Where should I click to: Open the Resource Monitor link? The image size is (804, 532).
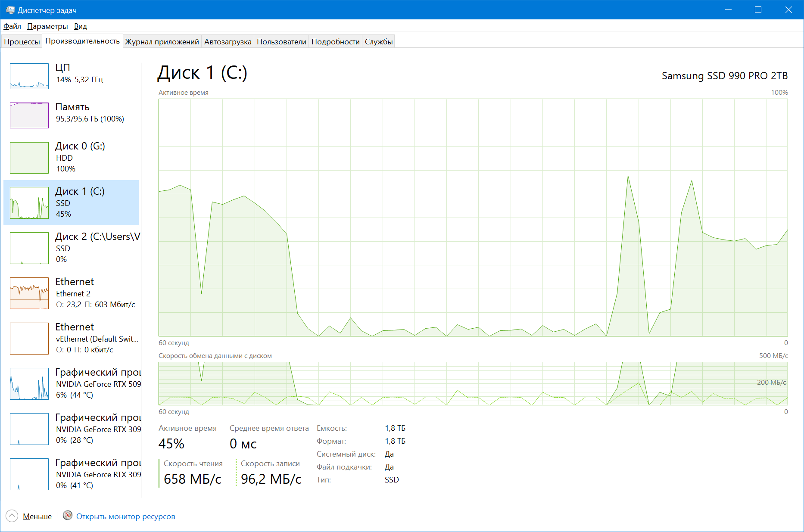pos(125,516)
